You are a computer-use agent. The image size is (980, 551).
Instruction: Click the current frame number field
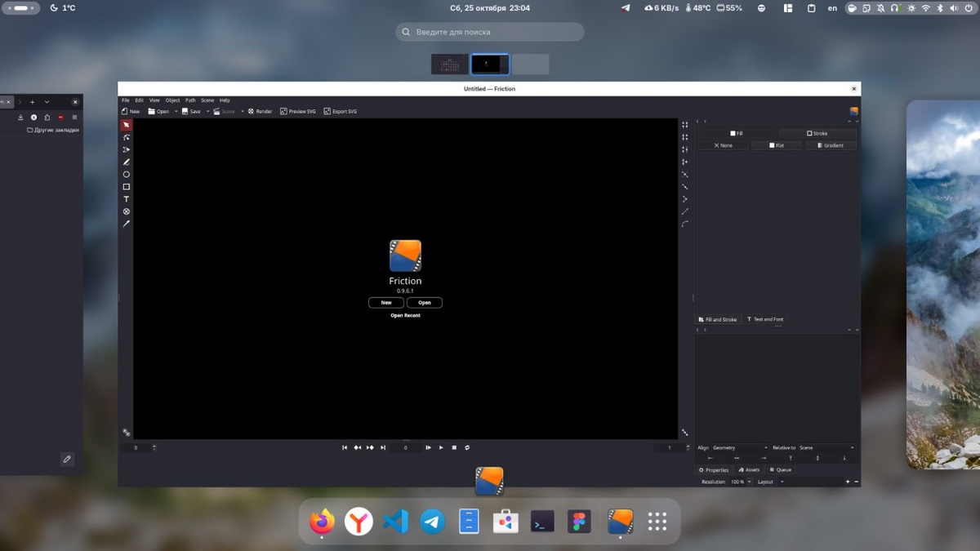point(406,447)
